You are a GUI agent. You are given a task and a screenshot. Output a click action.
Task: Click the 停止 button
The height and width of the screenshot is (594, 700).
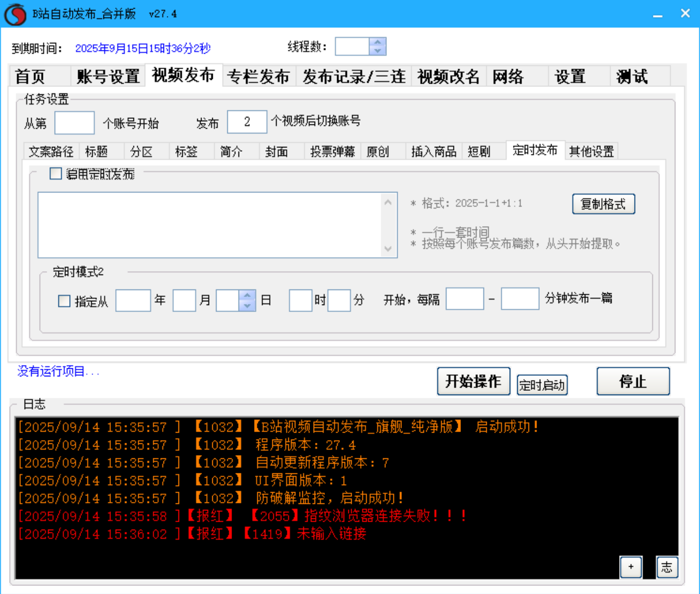[633, 381]
